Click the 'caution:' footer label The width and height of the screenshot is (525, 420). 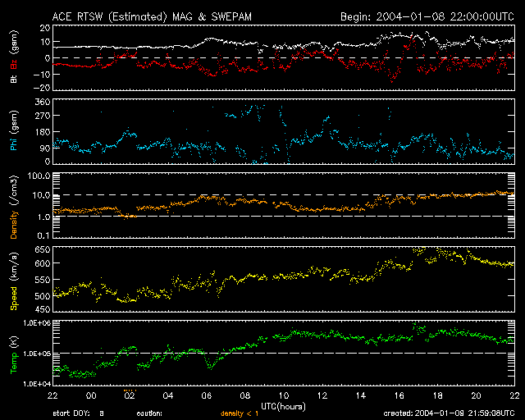point(149,413)
